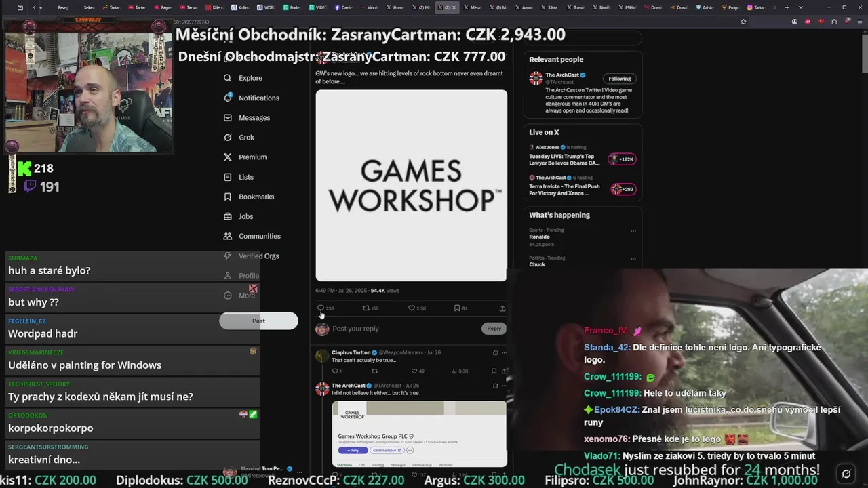The image size is (868, 488).
Task: Open Notifications in the X sidebar
Action: click(x=251, y=98)
